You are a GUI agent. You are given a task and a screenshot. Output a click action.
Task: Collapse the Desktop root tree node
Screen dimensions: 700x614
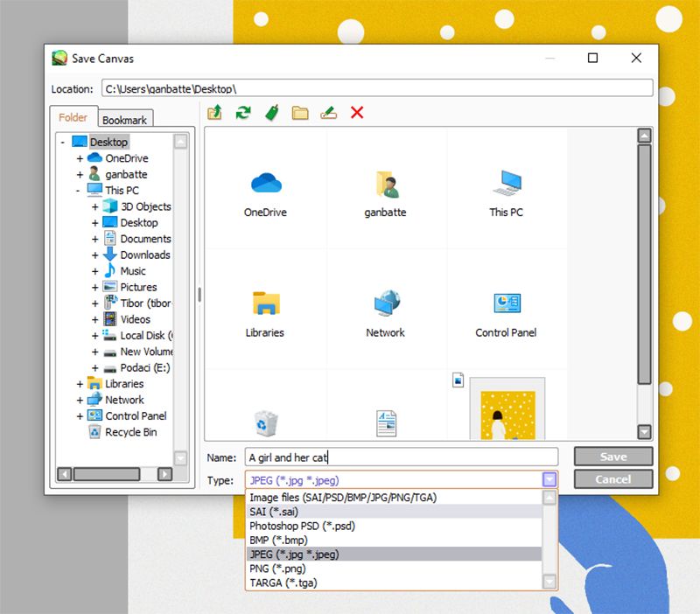pos(62,143)
